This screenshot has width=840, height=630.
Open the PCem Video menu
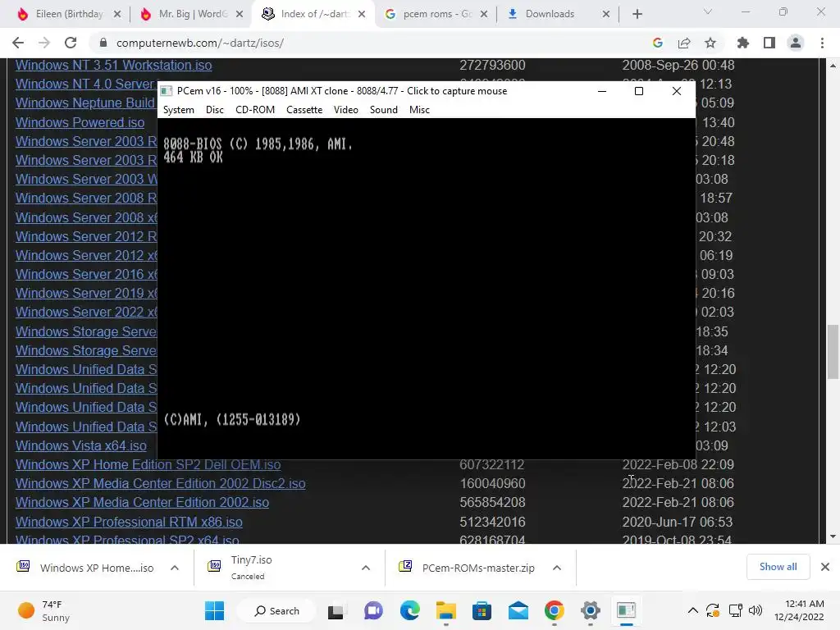pos(345,110)
